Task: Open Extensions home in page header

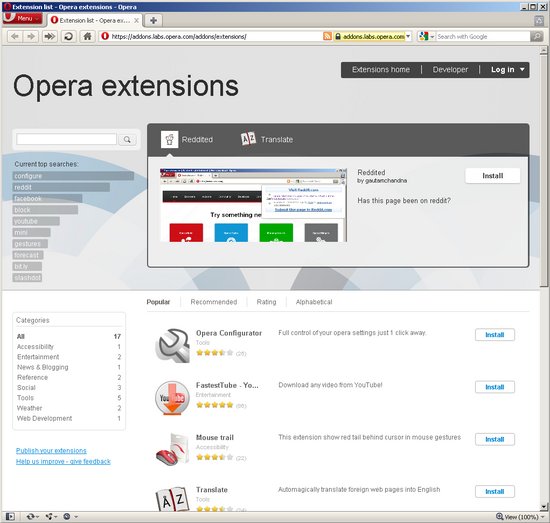Action: pyautogui.click(x=381, y=69)
